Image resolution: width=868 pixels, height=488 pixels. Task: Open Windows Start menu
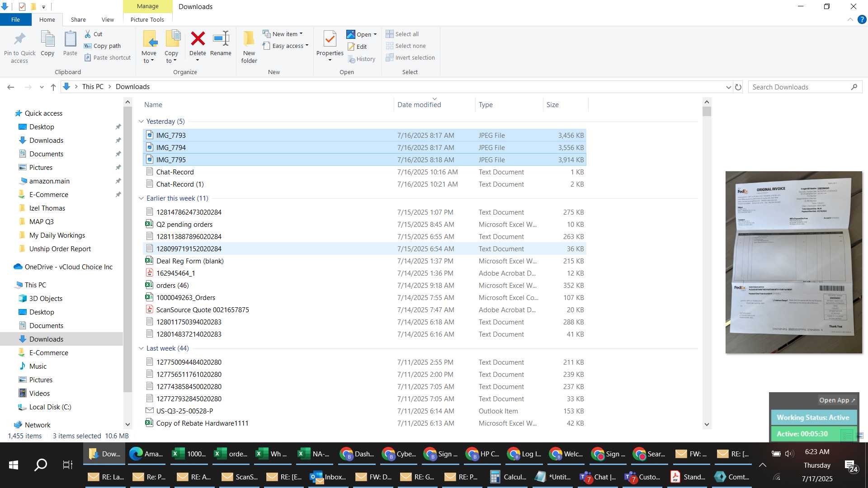[x=14, y=465]
